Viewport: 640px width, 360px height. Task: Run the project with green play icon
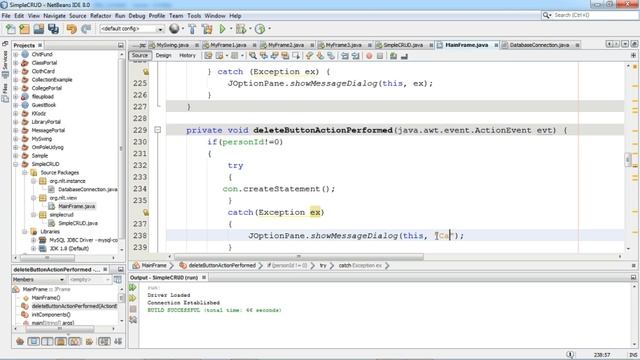222,29
